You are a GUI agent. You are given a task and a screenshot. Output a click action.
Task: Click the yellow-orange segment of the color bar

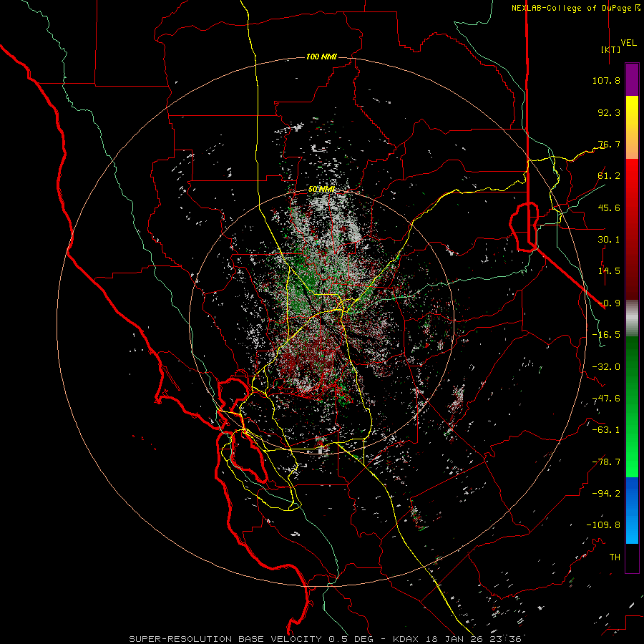(632, 127)
